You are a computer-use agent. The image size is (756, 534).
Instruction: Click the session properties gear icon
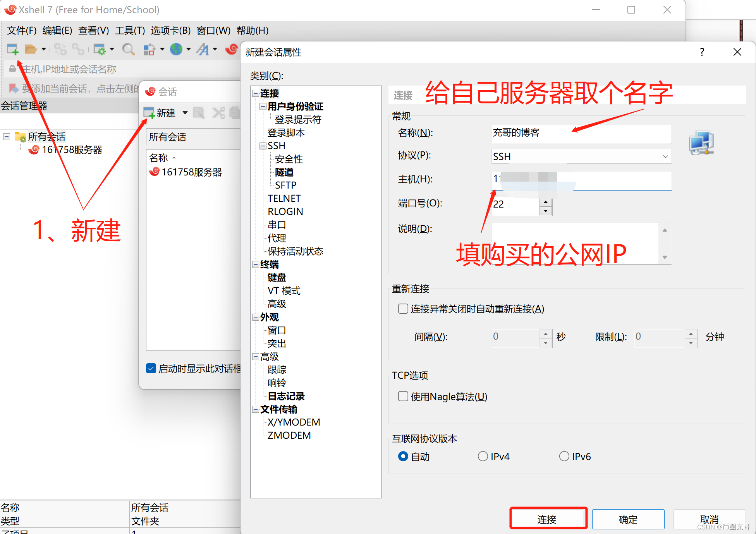[100, 49]
